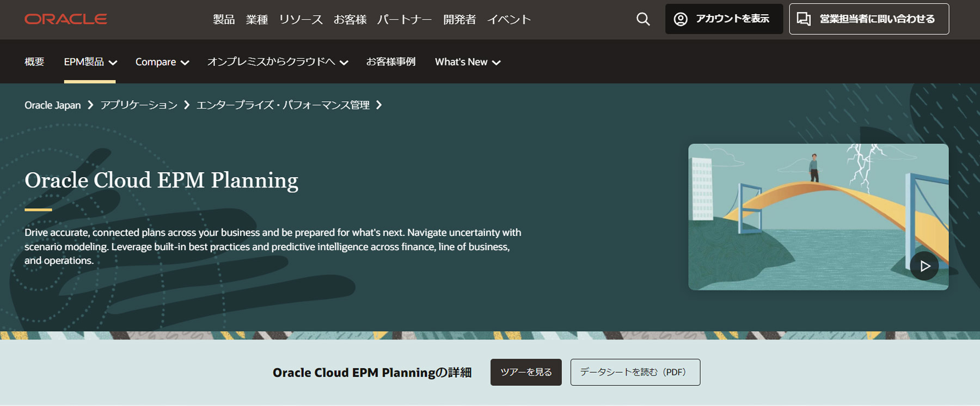Click the chat icon for sales contact
Image resolution: width=980 pixels, height=406 pixels.
[804, 19]
